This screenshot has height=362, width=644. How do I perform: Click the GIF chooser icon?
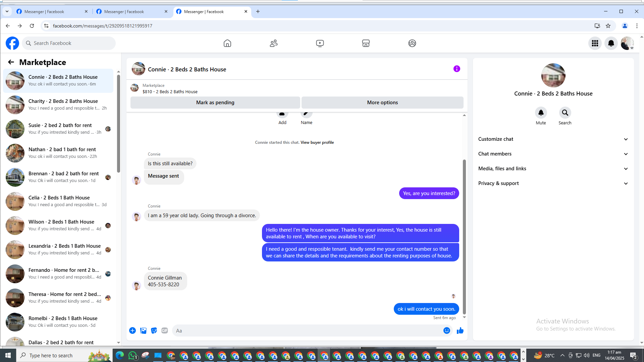tap(164, 330)
